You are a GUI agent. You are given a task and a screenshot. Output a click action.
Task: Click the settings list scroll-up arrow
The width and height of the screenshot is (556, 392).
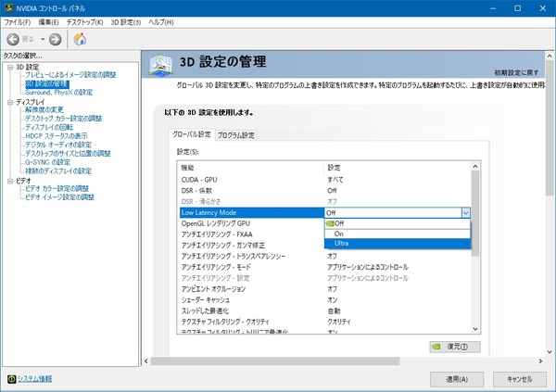coord(475,166)
